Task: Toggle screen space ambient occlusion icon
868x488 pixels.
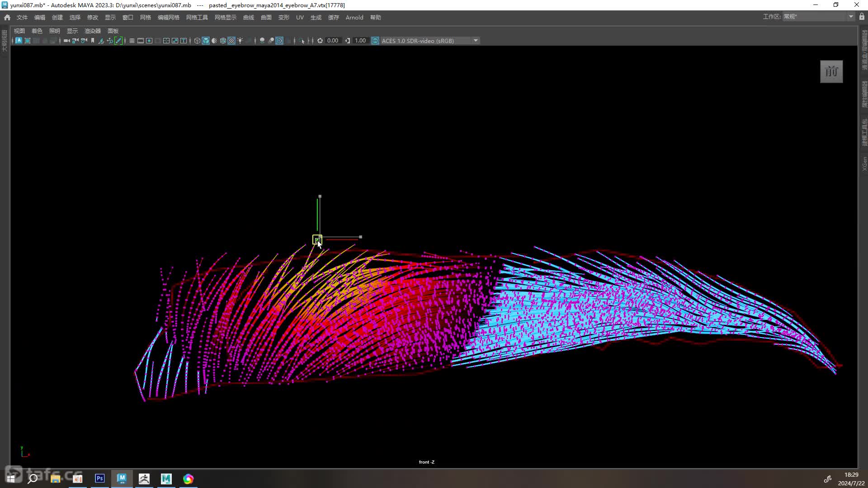Action: point(262,41)
